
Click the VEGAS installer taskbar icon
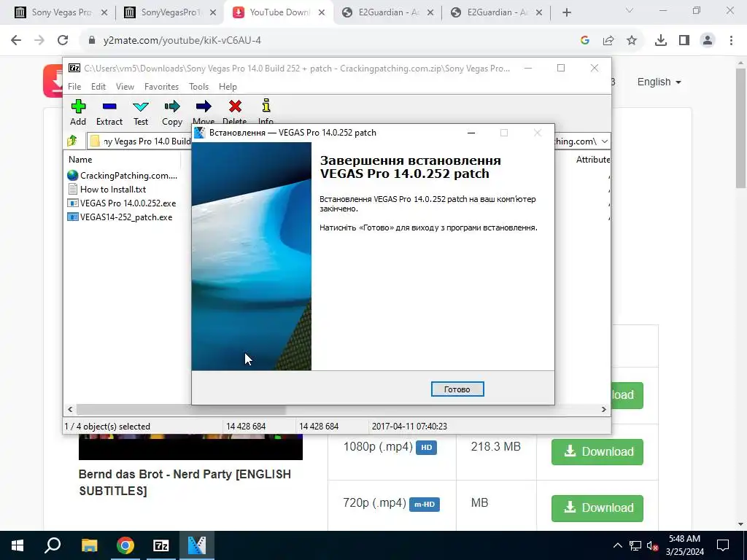pos(197,545)
